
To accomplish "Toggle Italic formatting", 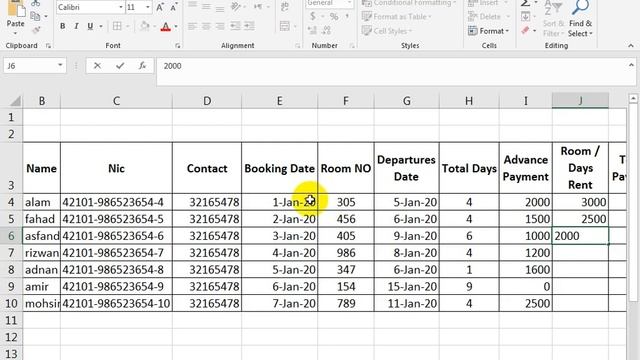I will 76,26.
